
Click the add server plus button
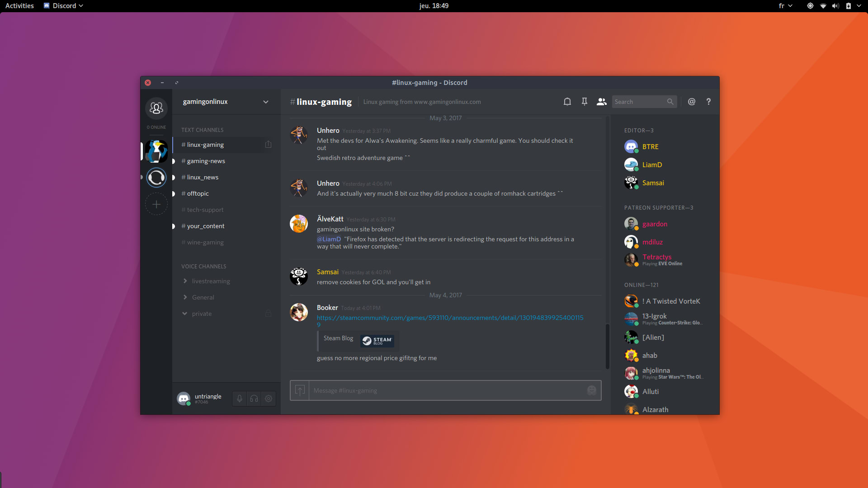(x=156, y=204)
